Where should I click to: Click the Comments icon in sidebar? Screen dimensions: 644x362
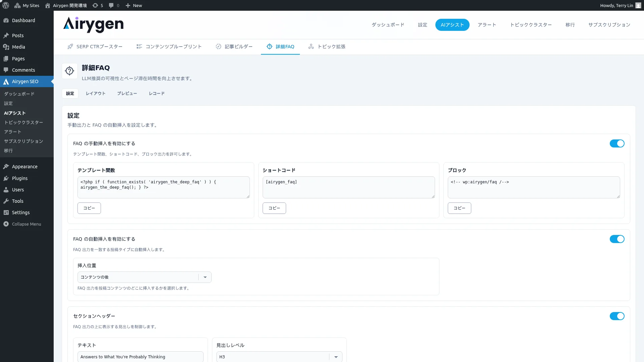6,70
